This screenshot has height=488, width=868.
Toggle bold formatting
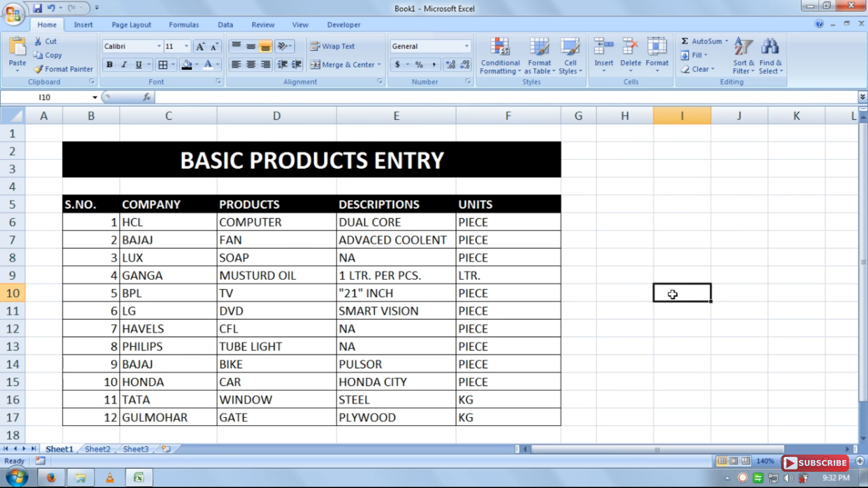(109, 65)
